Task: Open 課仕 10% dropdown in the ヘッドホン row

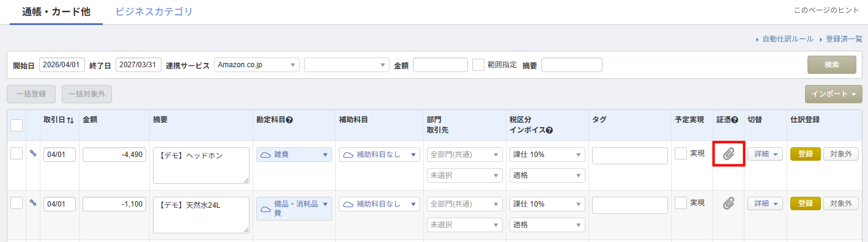Action: (x=547, y=155)
